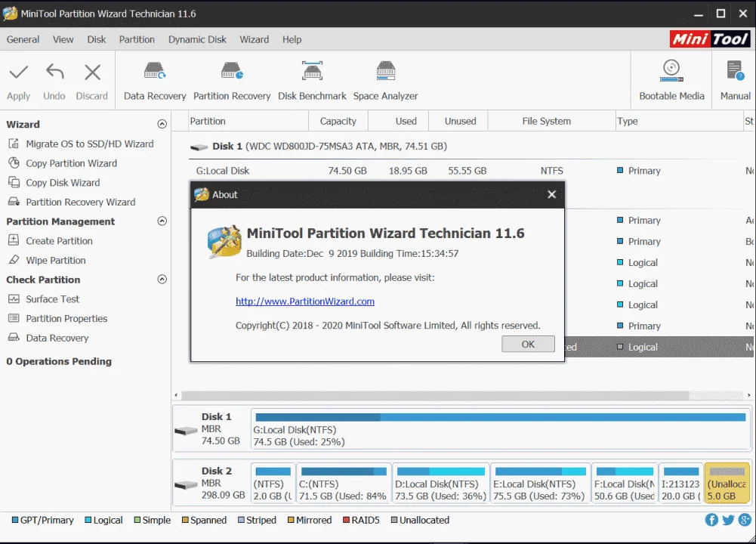
Task: Open the Space Analyzer tool
Action: (x=385, y=81)
